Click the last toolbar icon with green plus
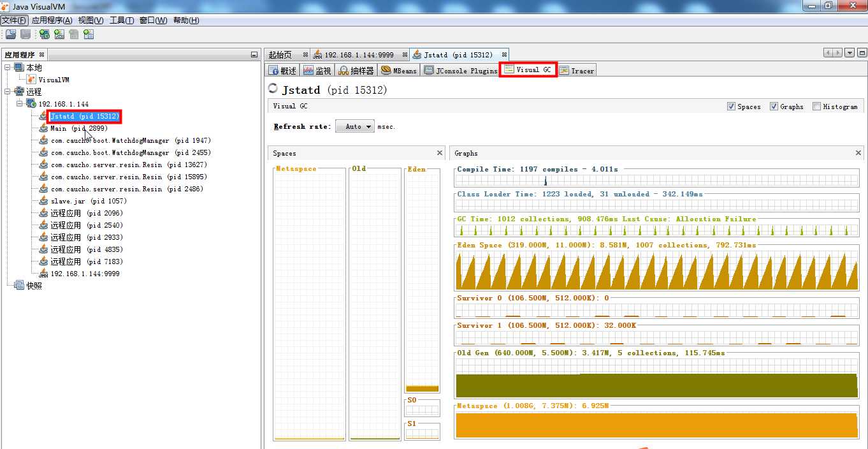The width and height of the screenshot is (868, 449). tap(88, 34)
